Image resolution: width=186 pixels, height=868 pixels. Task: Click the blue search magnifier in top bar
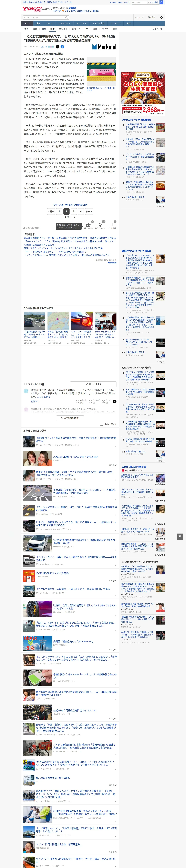point(161,2)
